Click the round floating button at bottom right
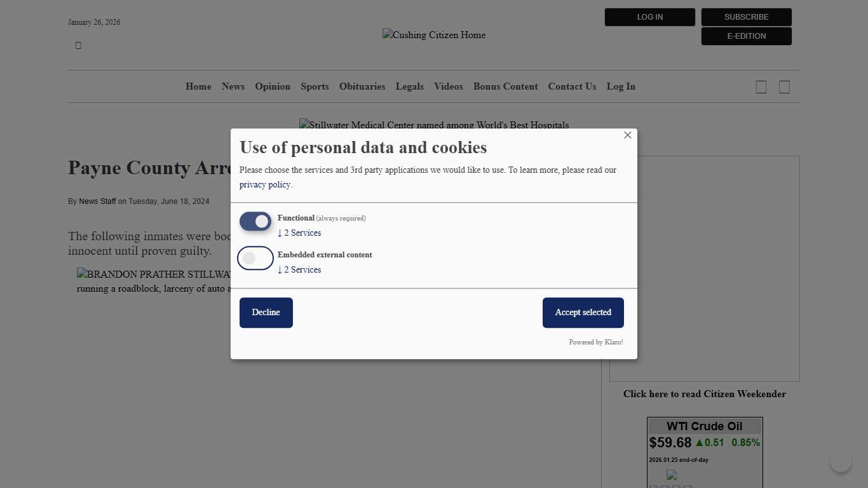Viewport: 868px width, 488px height. click(x=841, y=461)
